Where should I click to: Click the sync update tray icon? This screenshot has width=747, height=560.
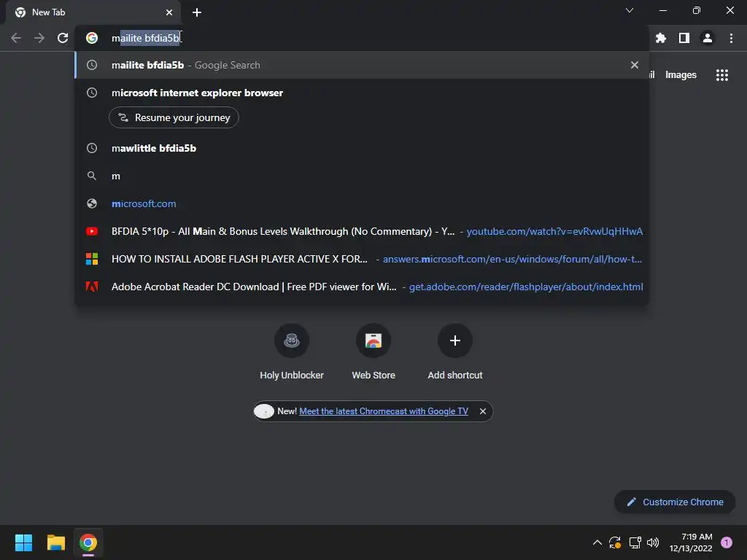(615, 542)
